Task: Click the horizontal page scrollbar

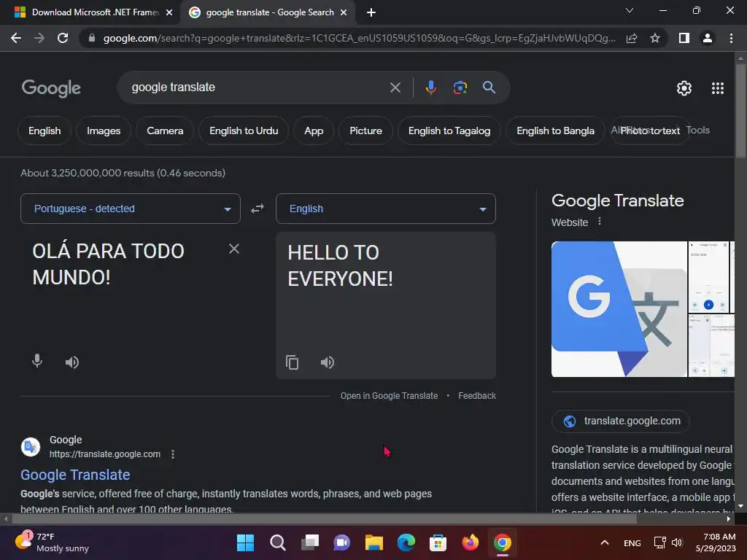Action: coord(324,518)
